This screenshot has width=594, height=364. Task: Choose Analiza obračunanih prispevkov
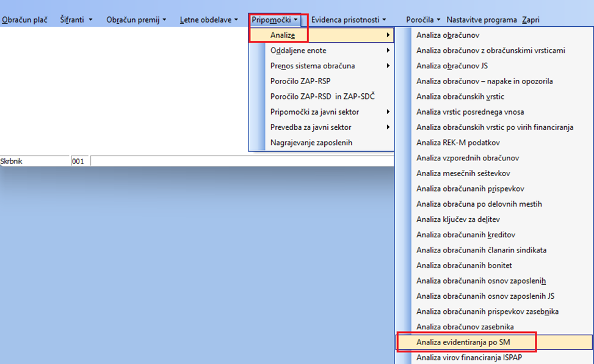[494, 188]
